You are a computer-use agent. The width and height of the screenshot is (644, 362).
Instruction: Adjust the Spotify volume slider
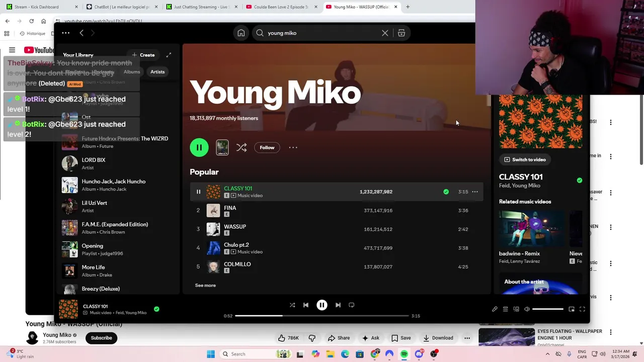coord(548,309)
